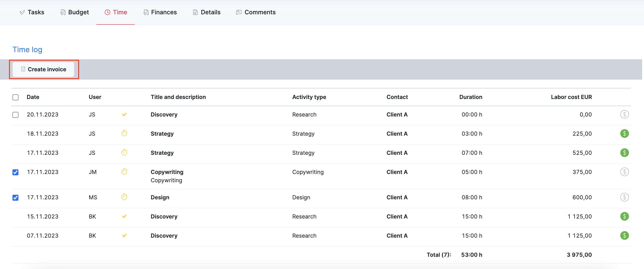The image size is (644, 269).
Task: Click the stopwatch icon on the Strategy row from 18.11.2023
Action: point(125,134)
